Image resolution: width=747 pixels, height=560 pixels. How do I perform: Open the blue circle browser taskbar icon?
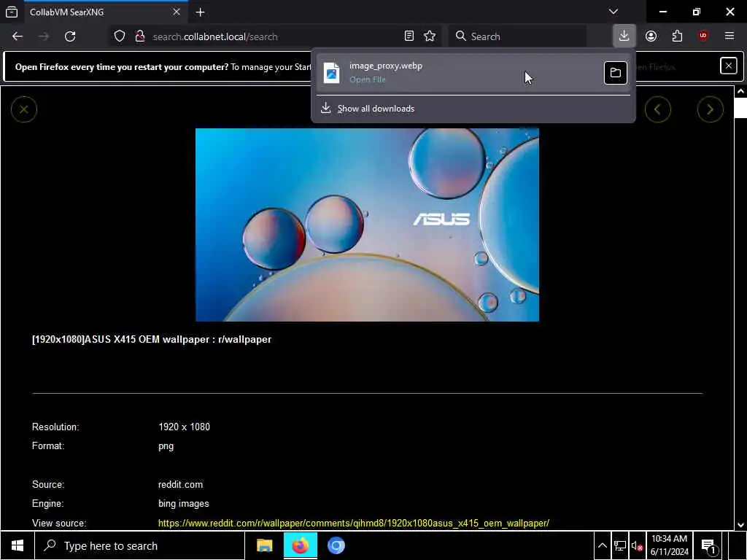(x=336, y=545)
